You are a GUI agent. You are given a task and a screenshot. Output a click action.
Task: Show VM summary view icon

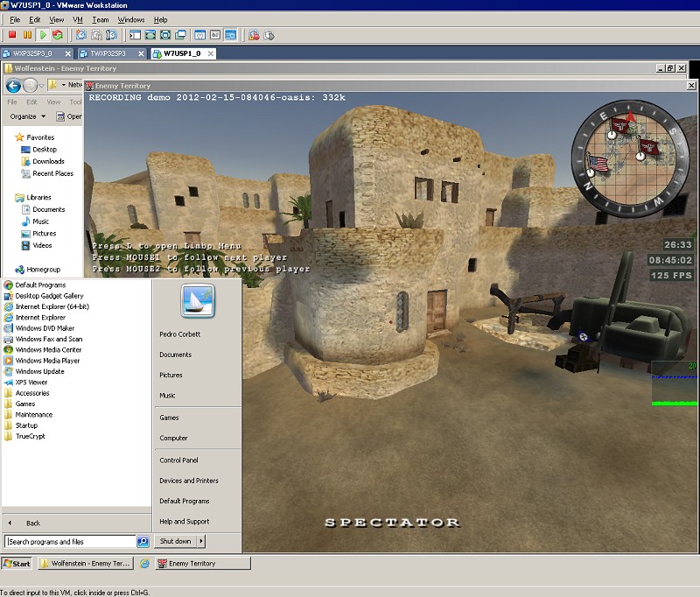pyautogui.click(x=200, y=35)
